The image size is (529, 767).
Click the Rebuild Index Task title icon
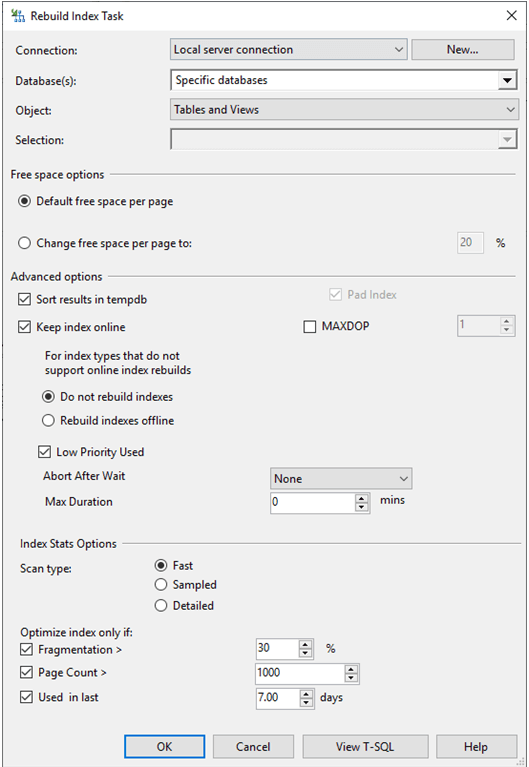click(18, 16)
